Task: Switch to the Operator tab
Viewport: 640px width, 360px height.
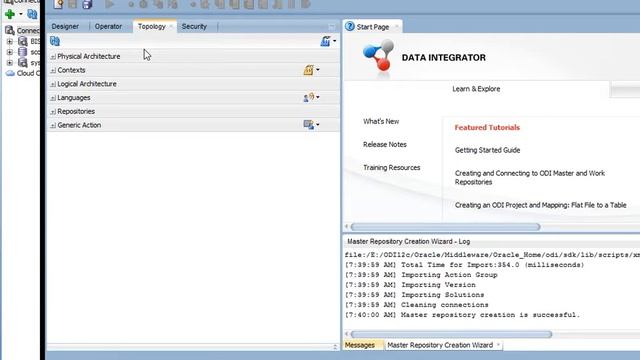Action: [x=108, y=27]
